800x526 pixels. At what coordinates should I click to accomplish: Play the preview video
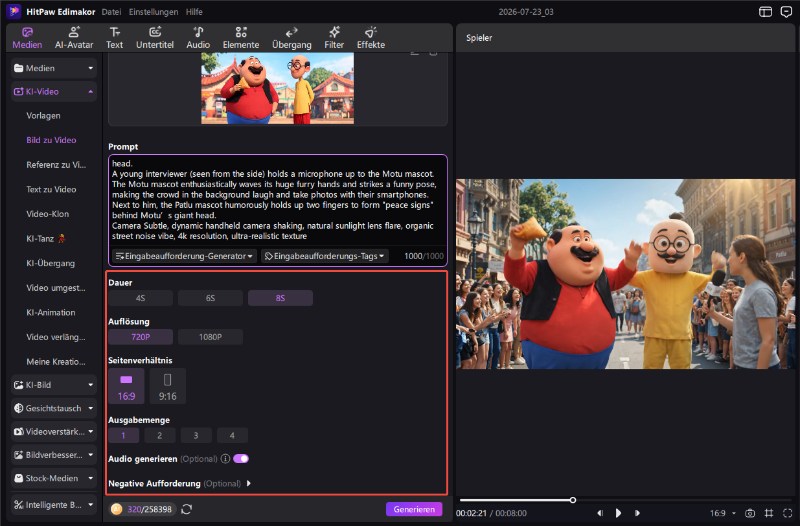(x=618, y=513)
